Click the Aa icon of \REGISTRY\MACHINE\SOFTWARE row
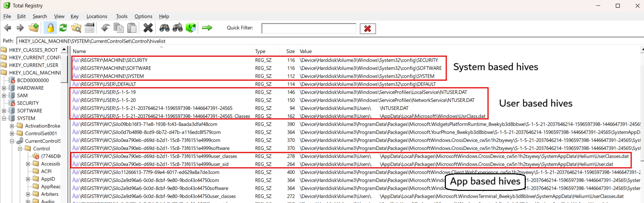This screenshot has height=203, width=644. point(75,68)
